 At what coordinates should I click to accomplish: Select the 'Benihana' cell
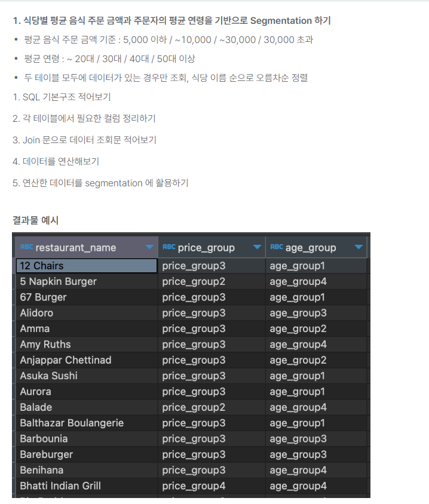(x=87, y=471)
